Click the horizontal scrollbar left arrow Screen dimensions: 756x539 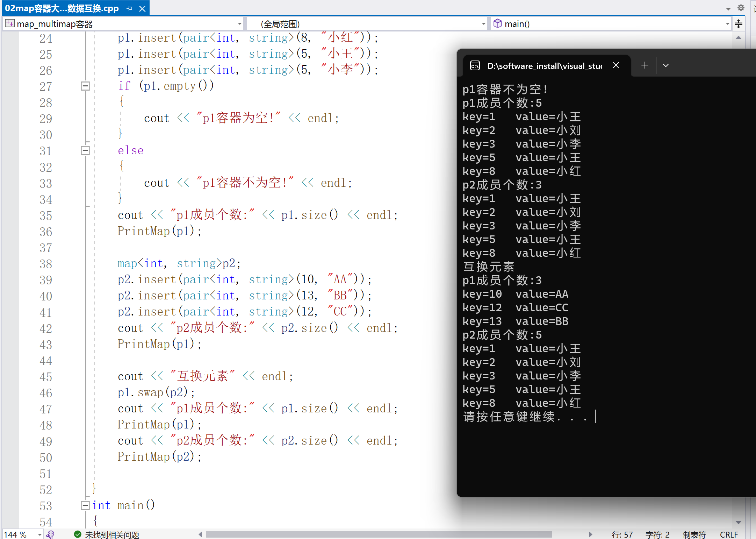pyautogui.click(x=200, y=534)
